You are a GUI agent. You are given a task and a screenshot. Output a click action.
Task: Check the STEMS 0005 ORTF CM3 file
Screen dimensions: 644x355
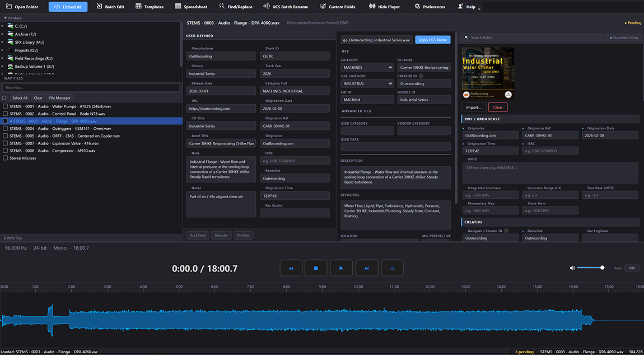(x=6, y=136)
